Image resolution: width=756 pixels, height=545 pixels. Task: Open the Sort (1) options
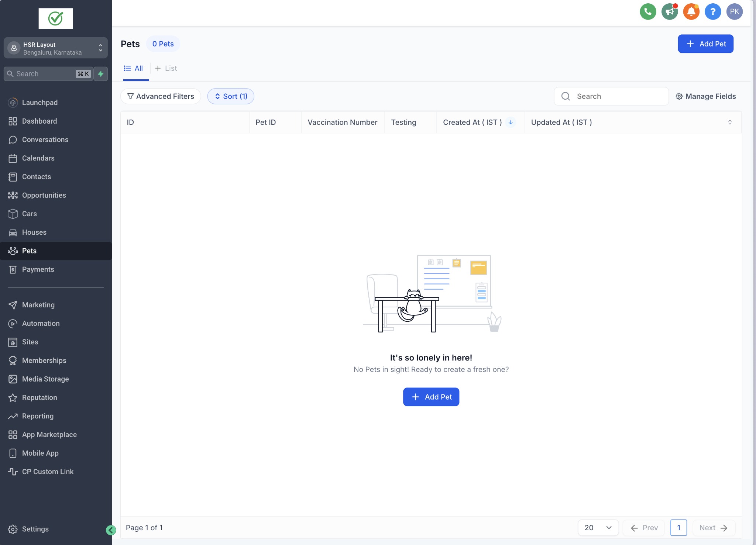pyautogui.click(x=231, y=96)
